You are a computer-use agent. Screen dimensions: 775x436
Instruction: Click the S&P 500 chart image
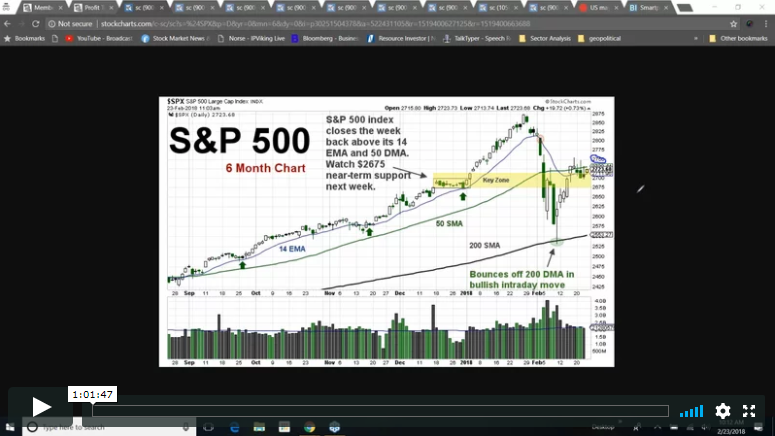pyautogui.click(x=386, y=232)
